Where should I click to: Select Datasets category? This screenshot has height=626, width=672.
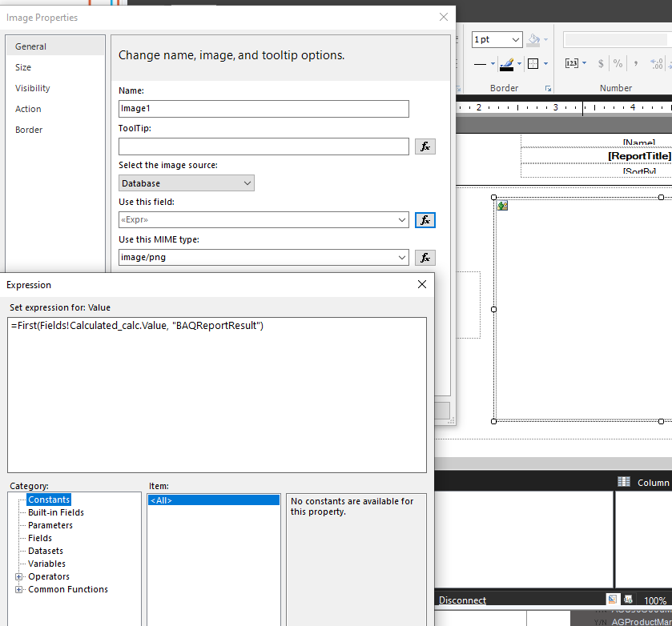coord(46,551)
